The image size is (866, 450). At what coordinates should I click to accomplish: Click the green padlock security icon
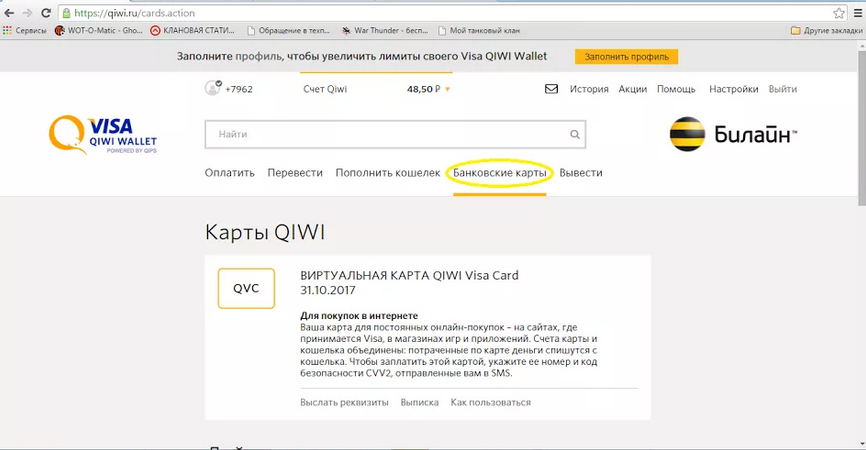pyautogui.click(x=66, y=13)
